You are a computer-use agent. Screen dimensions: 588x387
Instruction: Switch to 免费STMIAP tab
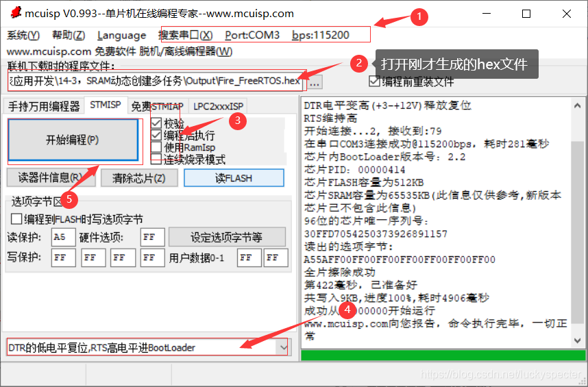pos(157,106)
